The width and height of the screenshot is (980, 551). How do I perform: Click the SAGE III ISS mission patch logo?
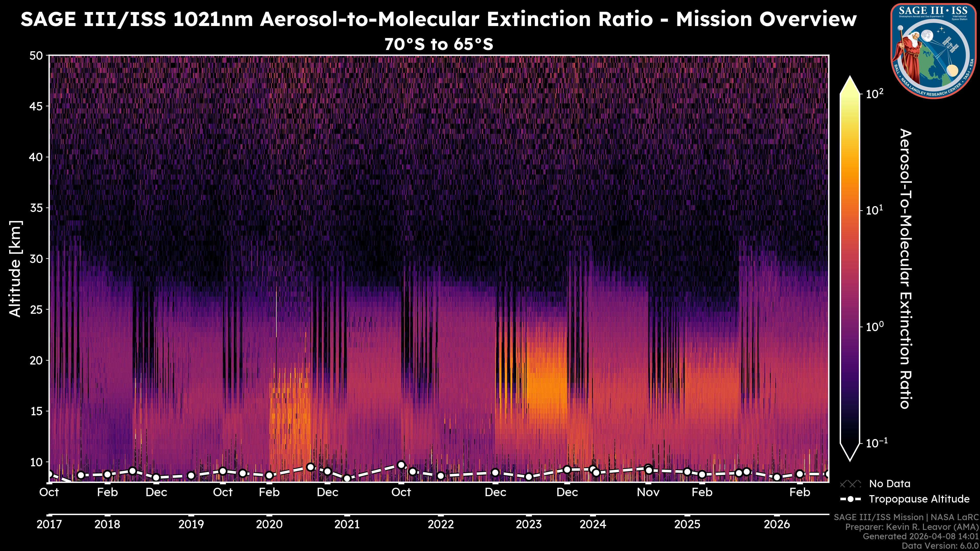[934, 51]
